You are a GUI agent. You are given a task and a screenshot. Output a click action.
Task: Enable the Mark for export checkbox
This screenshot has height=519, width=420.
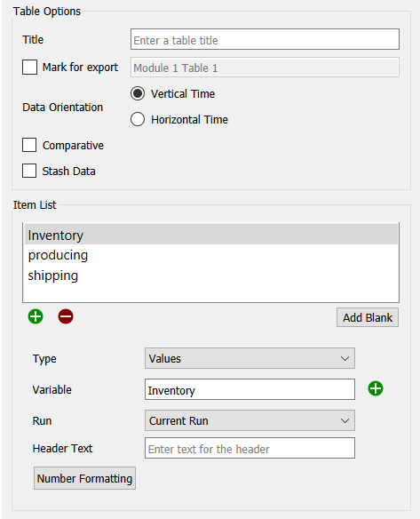[x=29, y=68]
